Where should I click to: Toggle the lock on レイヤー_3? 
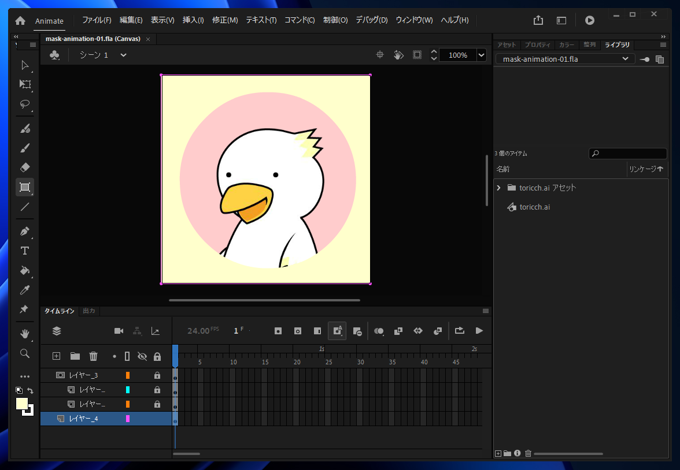click(157, 376)
